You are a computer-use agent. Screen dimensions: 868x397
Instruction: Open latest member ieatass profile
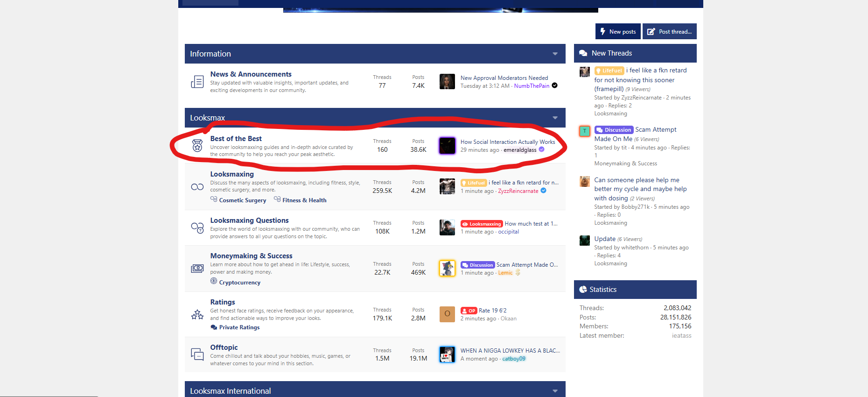pyautogui.click(x=682, y=336)
